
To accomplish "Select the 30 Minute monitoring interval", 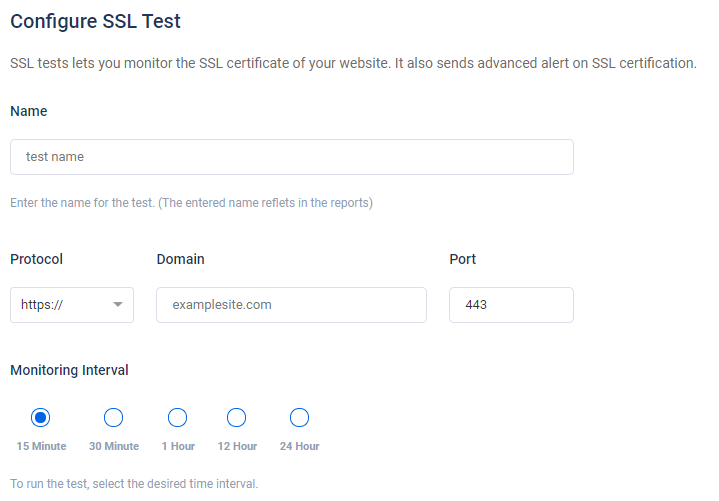I will pos(113,418).
